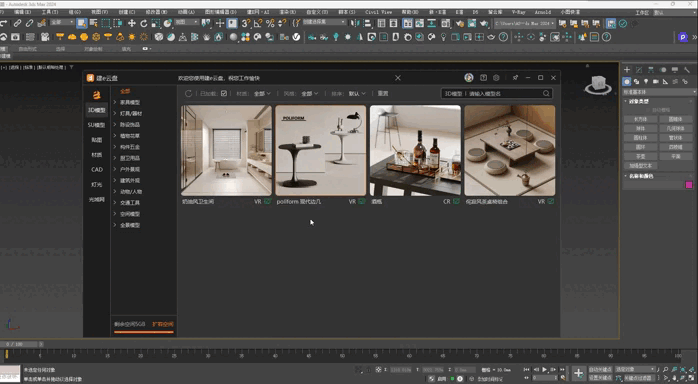
Task: Switch to the CAD tab
Action: point(97,170)
